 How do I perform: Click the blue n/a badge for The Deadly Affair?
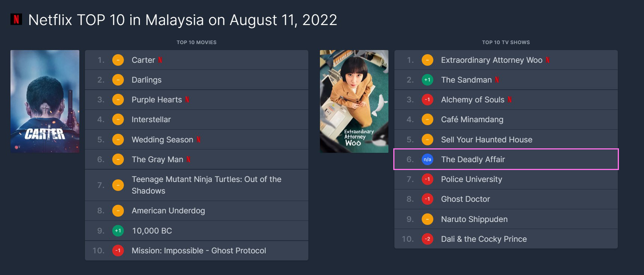pos(427,159)
